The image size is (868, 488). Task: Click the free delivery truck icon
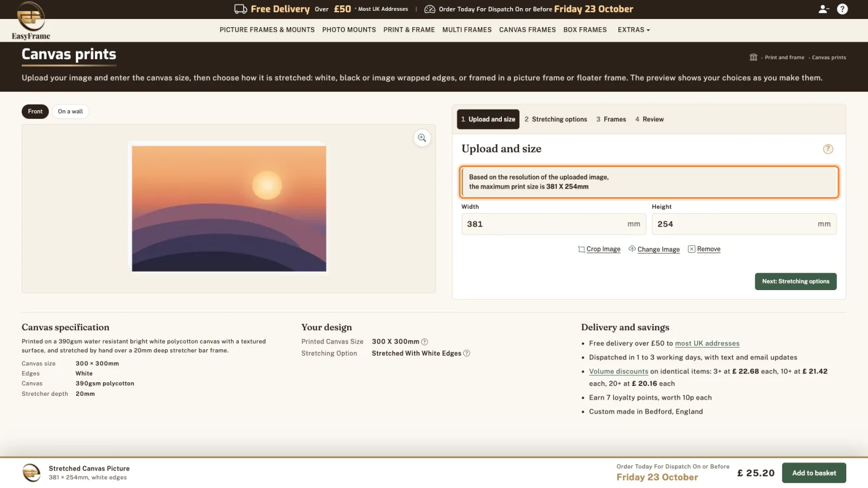[240, 9]
